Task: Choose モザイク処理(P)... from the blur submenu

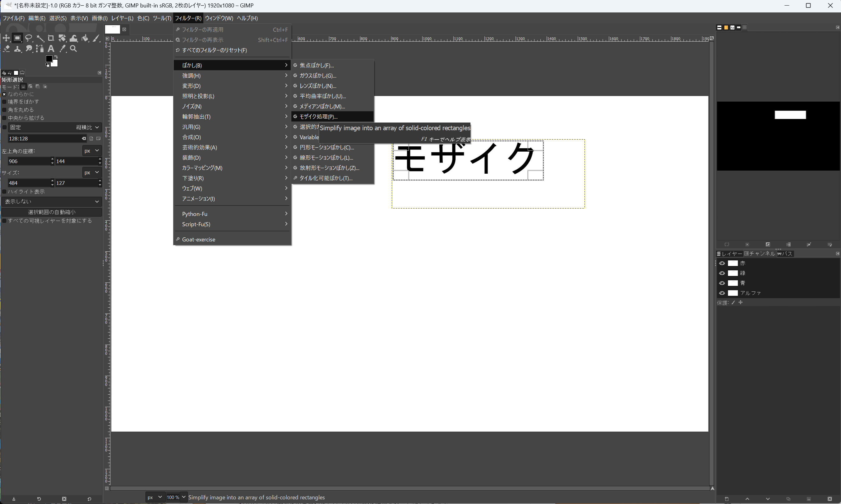Action: tap(332, 117)
